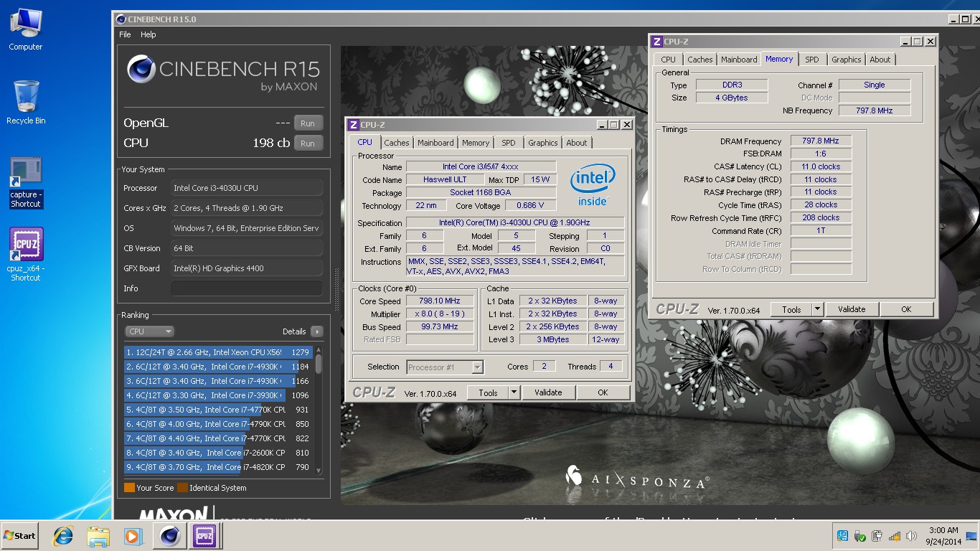The height and width of the screenshot is (551, 980).
Task: Open the Help menu in Cinebench
Action: pyautogui.click(x=149, y=34)
